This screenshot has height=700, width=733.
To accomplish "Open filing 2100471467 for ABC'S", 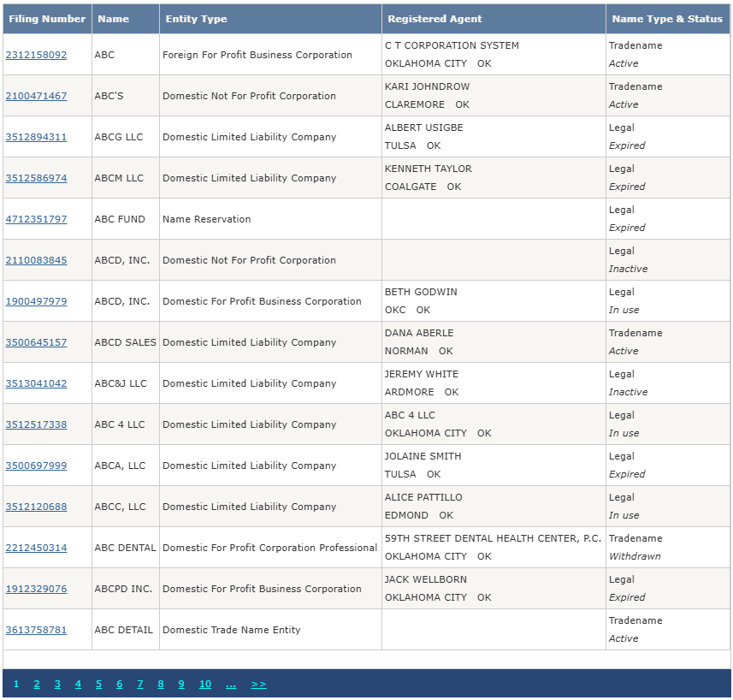I will point(36,96).
